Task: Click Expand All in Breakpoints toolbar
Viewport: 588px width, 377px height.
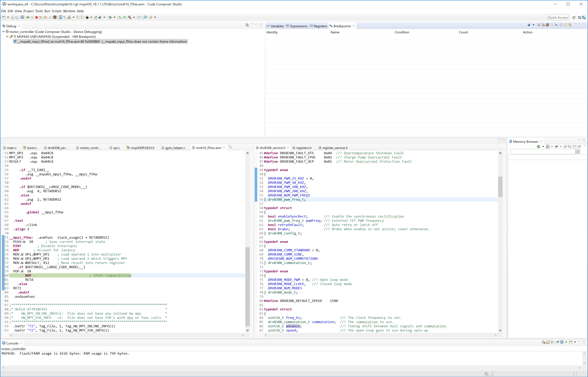Action: [562, 25]
